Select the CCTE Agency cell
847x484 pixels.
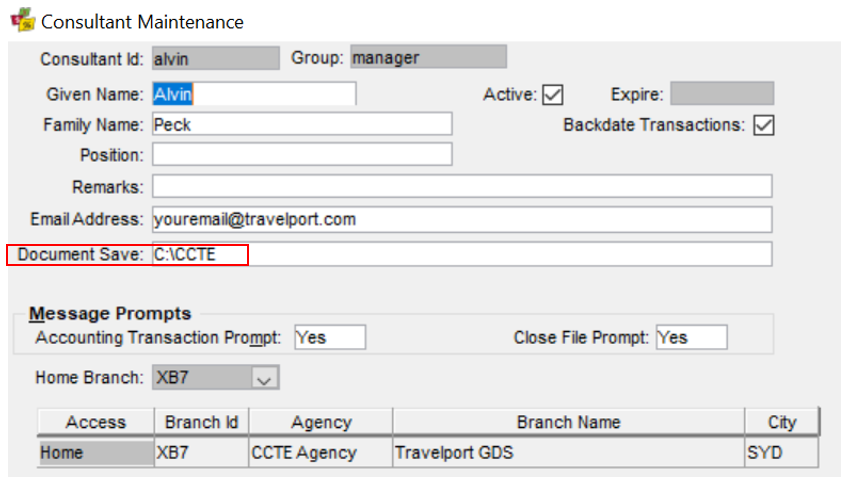(321, 453)
